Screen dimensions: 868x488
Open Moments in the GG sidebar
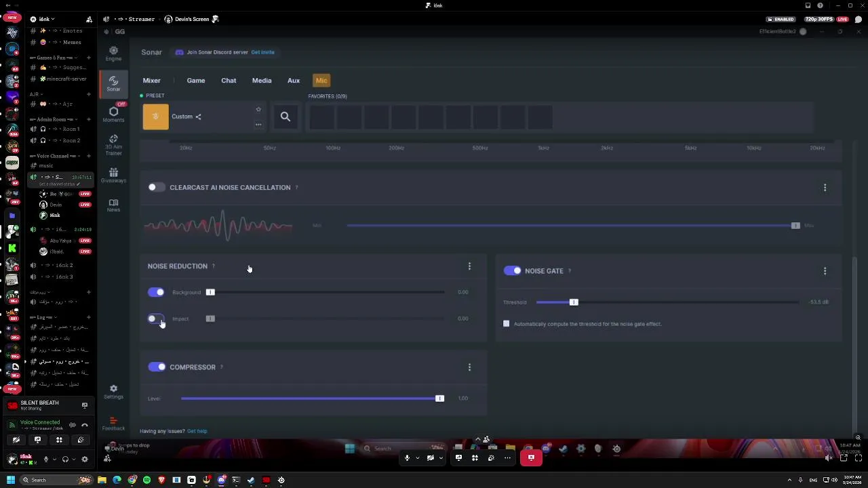[113, 115]
